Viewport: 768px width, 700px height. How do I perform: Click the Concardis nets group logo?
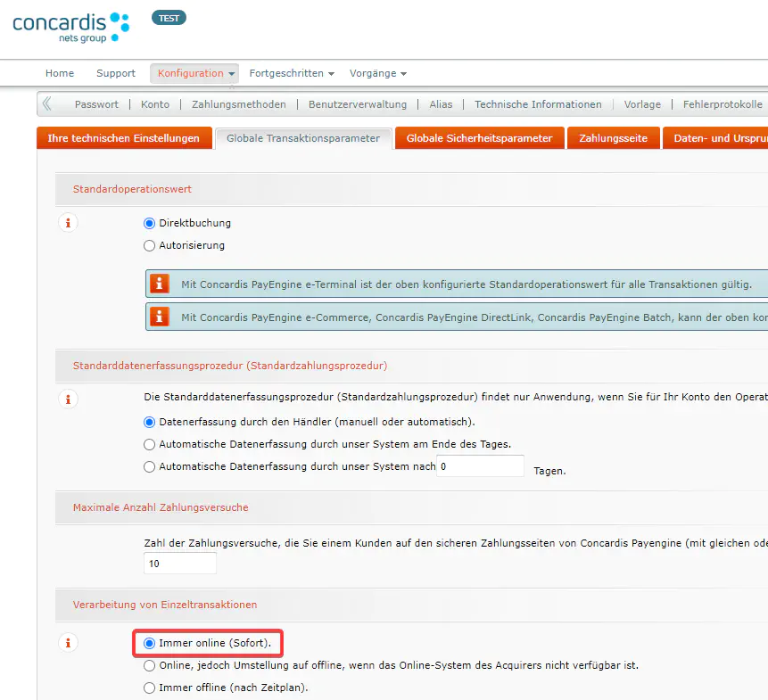(70, 25)
